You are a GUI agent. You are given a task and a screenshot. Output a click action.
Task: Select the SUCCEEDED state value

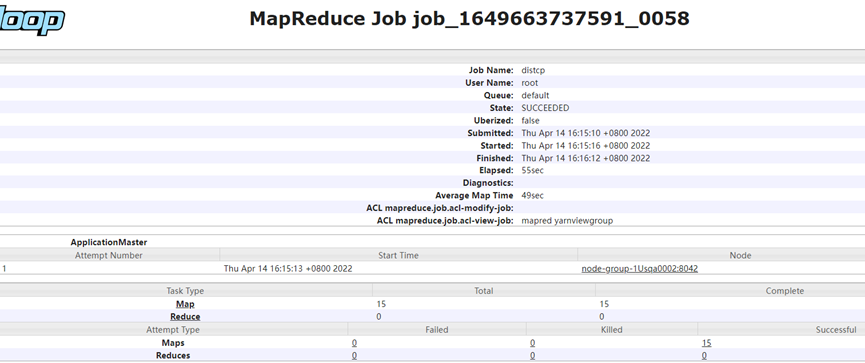click(x=545, y=108)
